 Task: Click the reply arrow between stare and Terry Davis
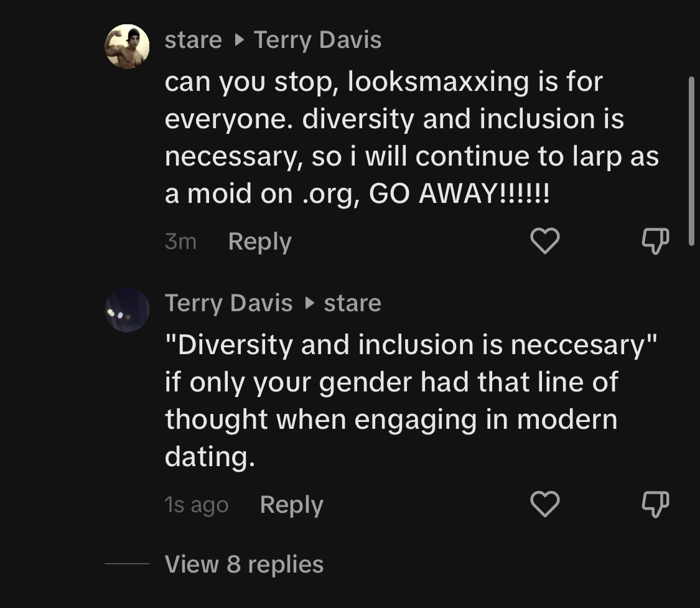[x=240, y=40]
